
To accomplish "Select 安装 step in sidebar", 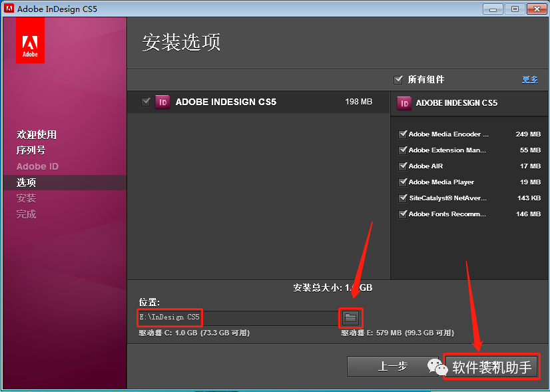I will point(26,198).
